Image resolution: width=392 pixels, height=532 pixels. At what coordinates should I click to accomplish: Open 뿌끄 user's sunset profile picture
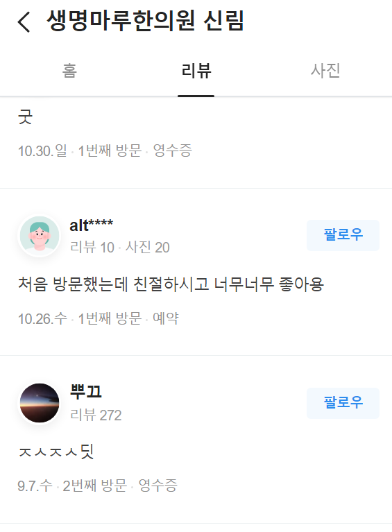pyautogui.click(x=40, y=403)
